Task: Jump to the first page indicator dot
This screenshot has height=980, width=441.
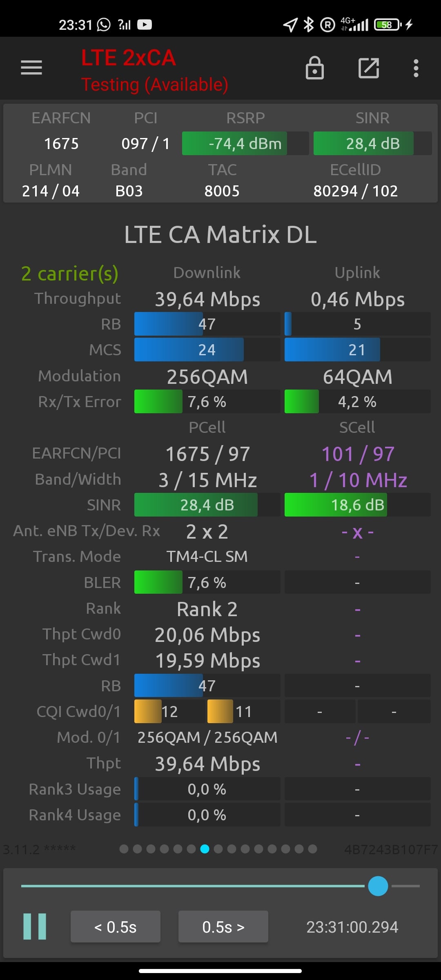Action: pyautogui.click(x=124, y=849)
